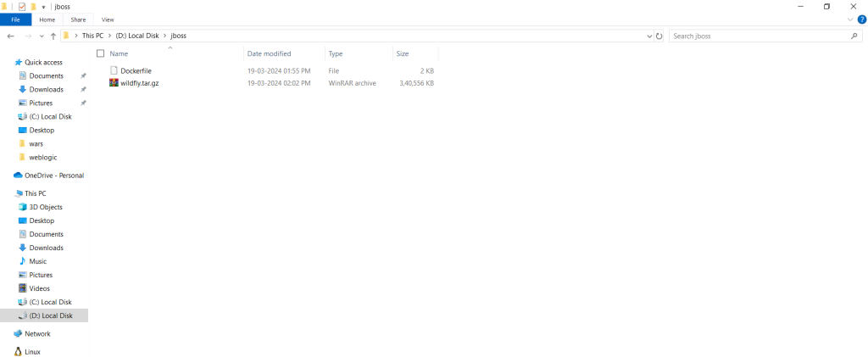Viewport: 868px width, 357px height.
Task: Click the wildfly.tar.gz file name
Action: click(x=140, y=83)
